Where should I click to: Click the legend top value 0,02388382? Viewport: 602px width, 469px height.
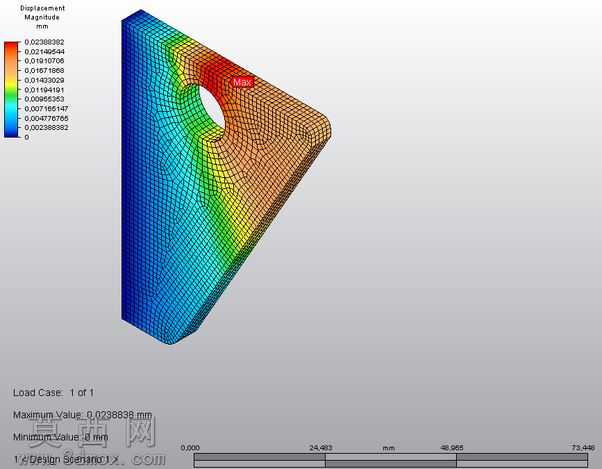coord(44,42)
